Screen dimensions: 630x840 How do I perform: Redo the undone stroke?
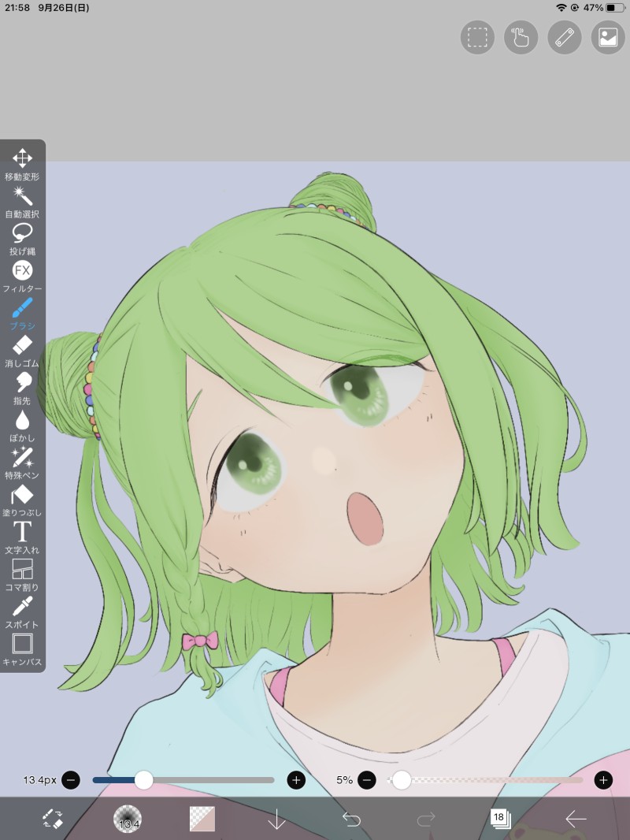click(426, 819)
